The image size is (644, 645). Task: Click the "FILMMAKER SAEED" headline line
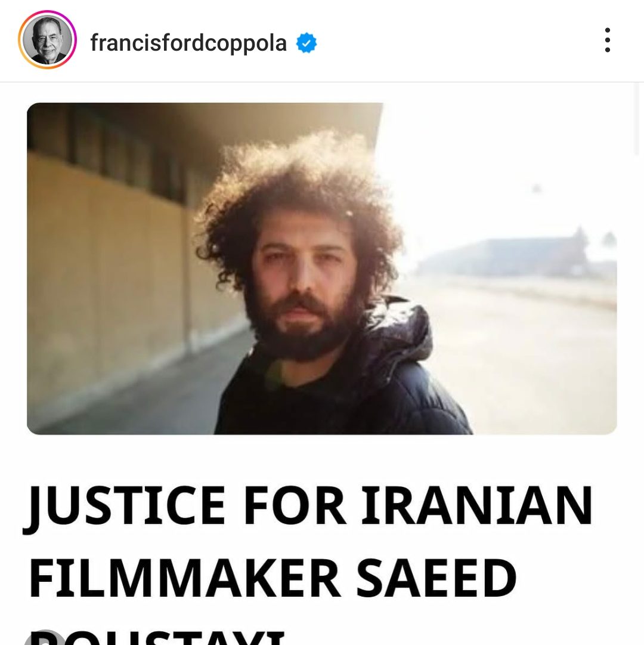coord(273,578)
